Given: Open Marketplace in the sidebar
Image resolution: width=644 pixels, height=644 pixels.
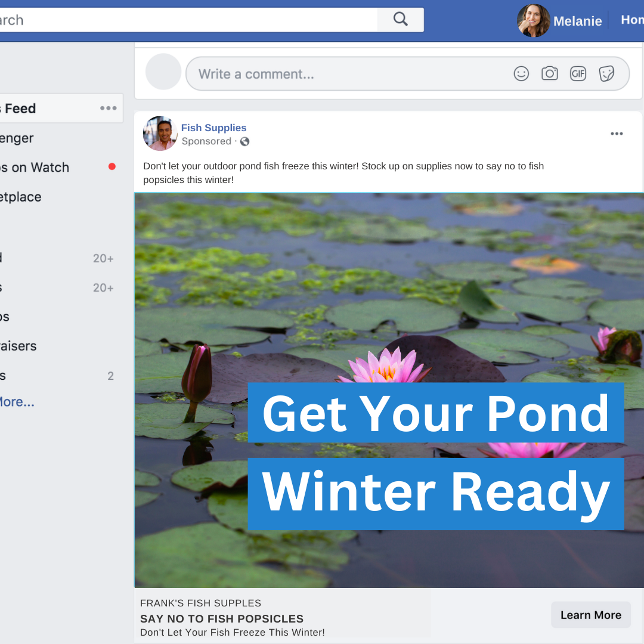Looking at the screenshot, I should [20, 197].
